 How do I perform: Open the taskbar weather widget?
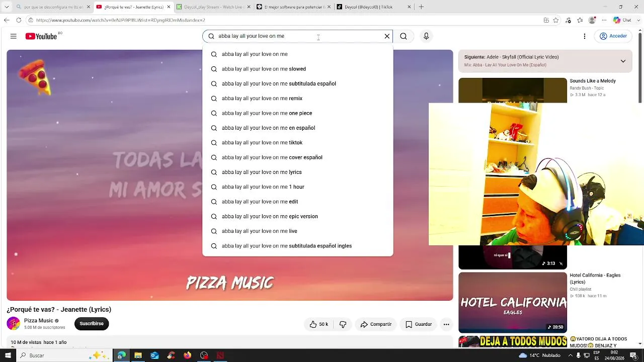click(539, 355)
